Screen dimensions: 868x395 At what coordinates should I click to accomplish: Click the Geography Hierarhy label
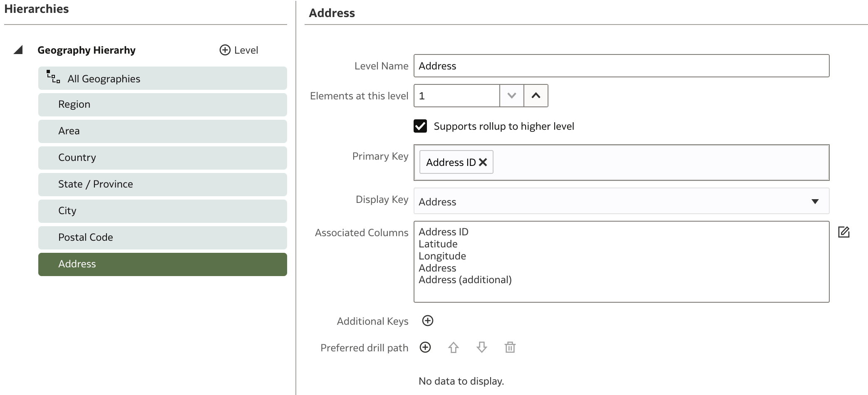[x=87, y=50]
